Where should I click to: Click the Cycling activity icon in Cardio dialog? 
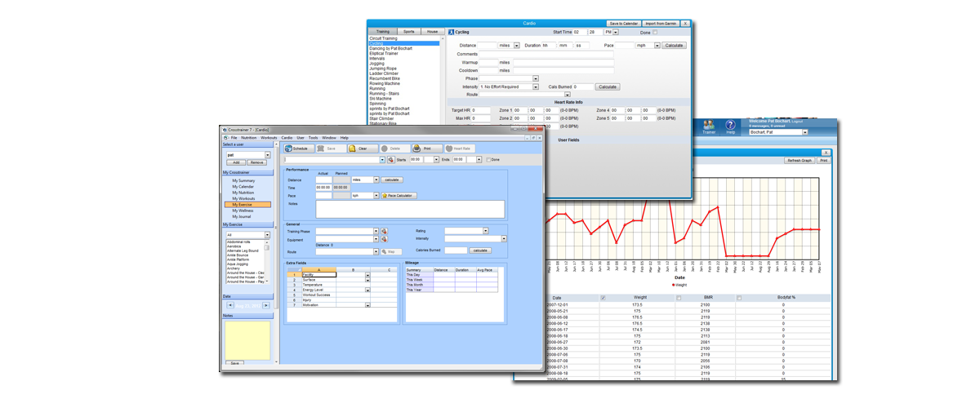coord(451,32)
